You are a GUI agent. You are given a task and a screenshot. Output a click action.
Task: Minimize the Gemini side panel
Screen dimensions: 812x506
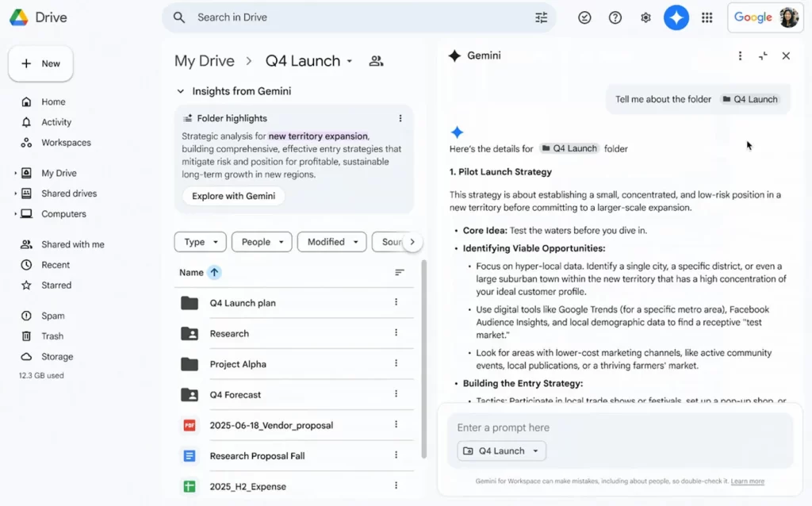(763, 56)
